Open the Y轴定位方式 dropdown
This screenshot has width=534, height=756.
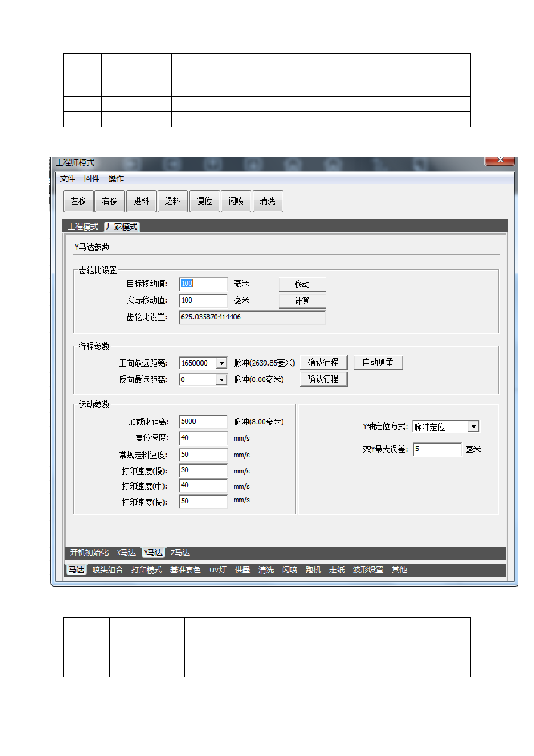coord(473,427)
